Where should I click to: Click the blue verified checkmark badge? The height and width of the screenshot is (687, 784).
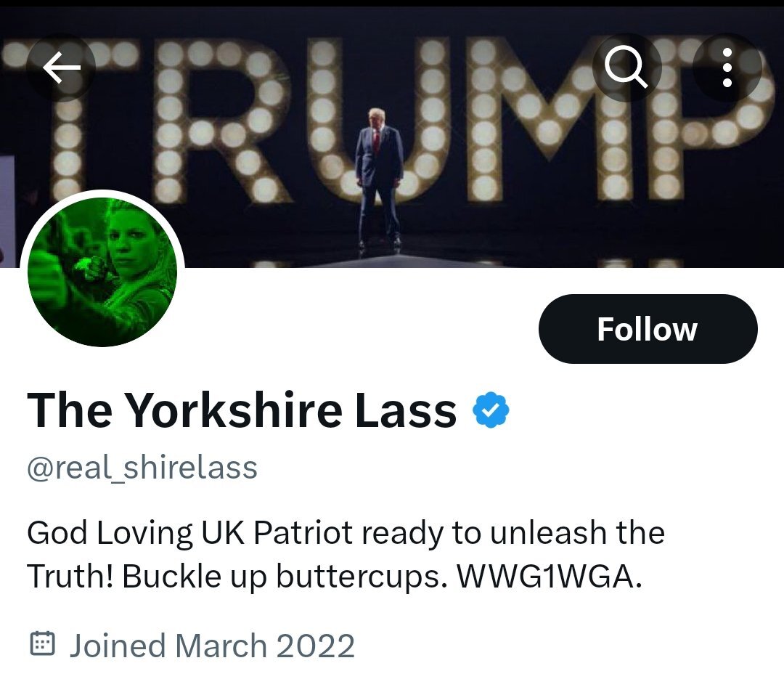491,410
